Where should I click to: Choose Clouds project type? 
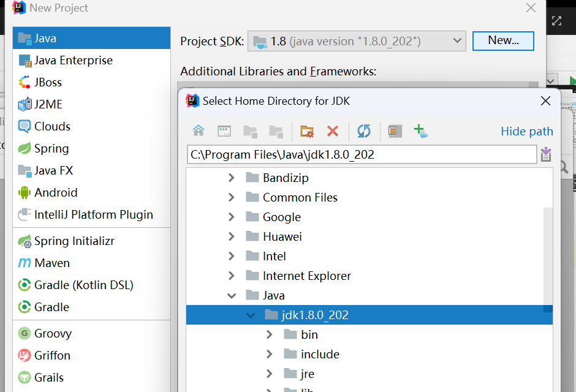[91, 126]
